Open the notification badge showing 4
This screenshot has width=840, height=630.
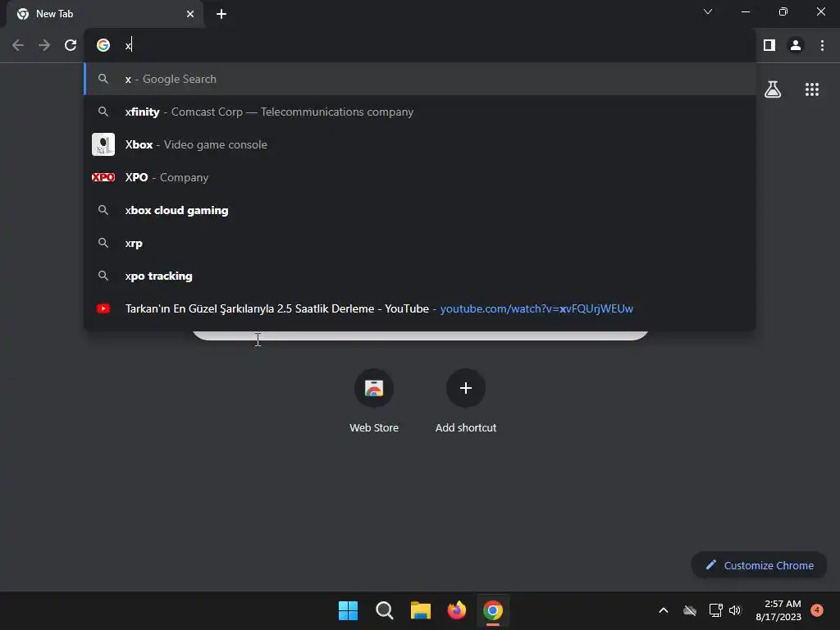817,609
